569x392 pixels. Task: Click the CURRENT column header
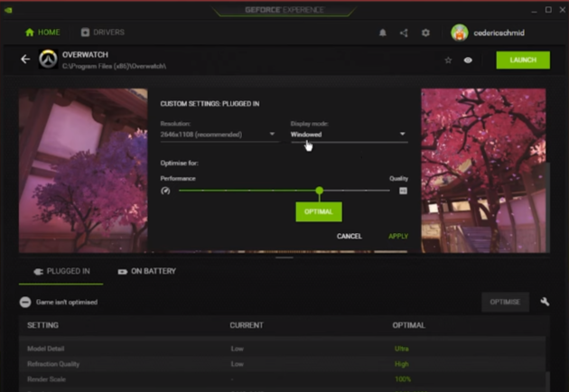247,325
